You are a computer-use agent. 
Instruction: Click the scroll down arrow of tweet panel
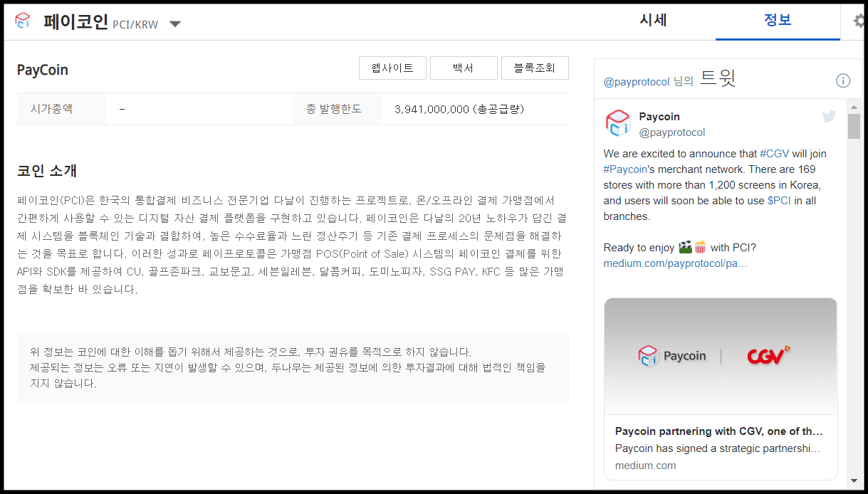[x=854, y=480]
